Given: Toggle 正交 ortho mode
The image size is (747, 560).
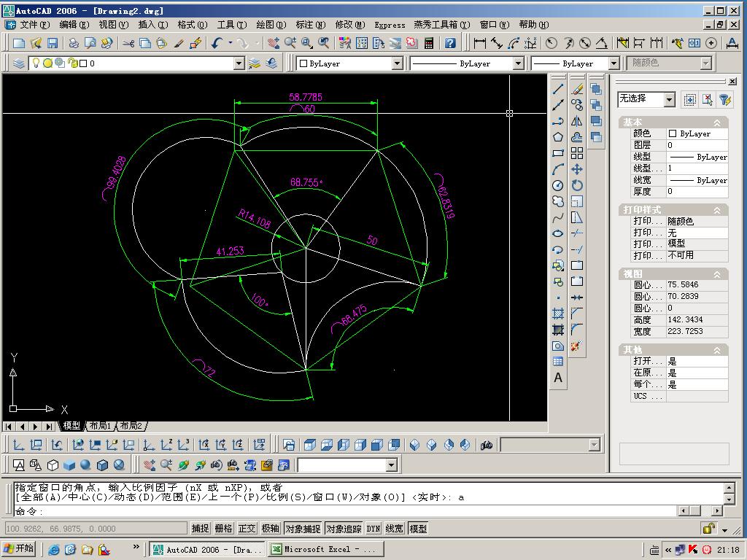Looking at the screenshot, I should (x=247, y=529).
